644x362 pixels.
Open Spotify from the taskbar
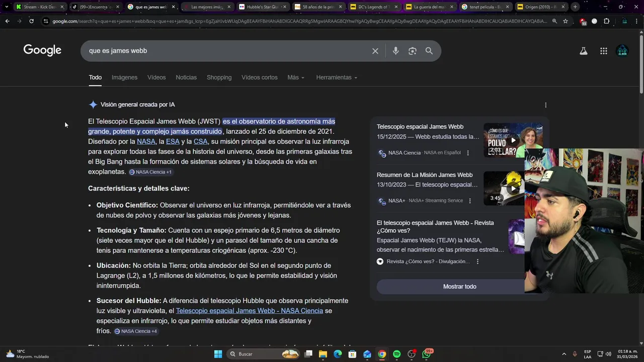click(396, 354)
